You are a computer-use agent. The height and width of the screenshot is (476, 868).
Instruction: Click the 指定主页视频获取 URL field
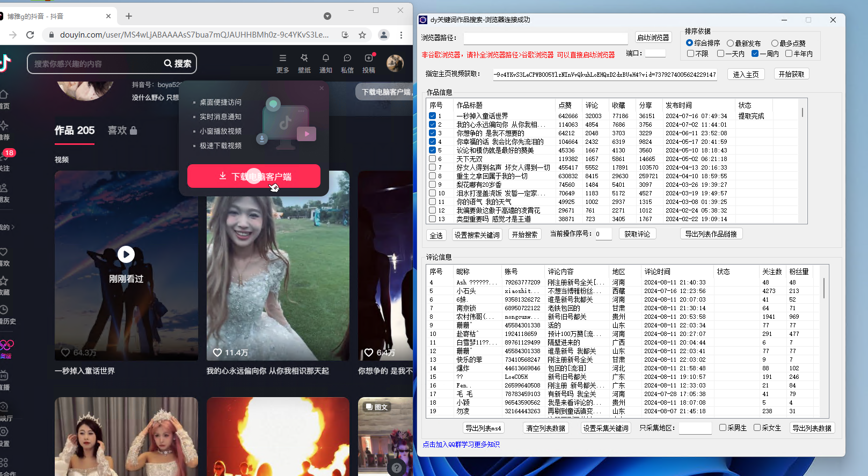[605, 75]
